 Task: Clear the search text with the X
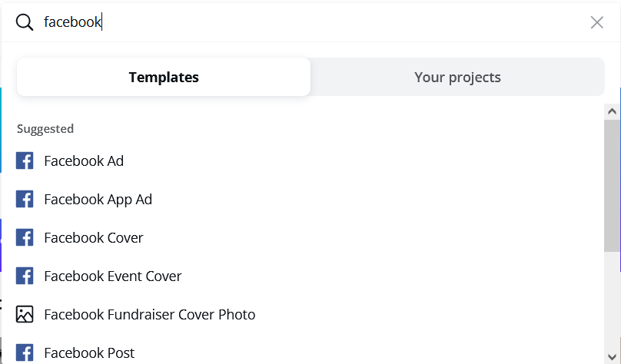(x=597, y=22)
